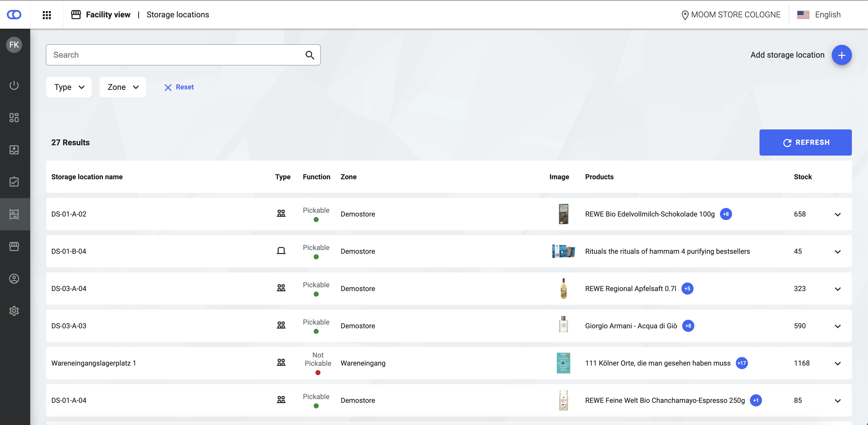This screenshot has width=868, height=425.
Task: Open the apps grid menu icon
Action: (47, 15)
